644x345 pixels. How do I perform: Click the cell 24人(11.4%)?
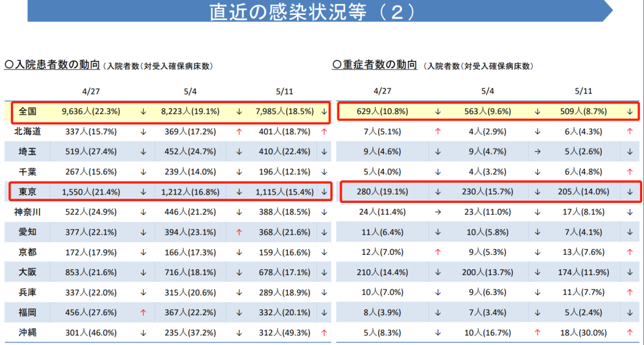[382, 212]
